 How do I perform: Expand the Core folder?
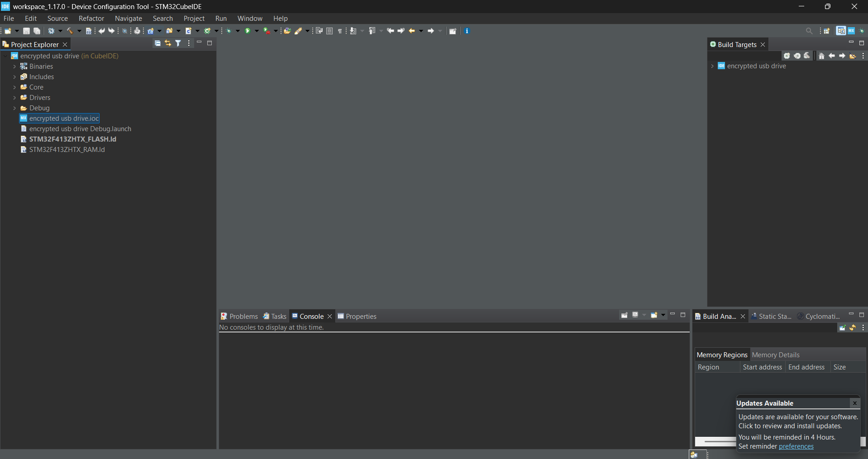coord(15,87)
